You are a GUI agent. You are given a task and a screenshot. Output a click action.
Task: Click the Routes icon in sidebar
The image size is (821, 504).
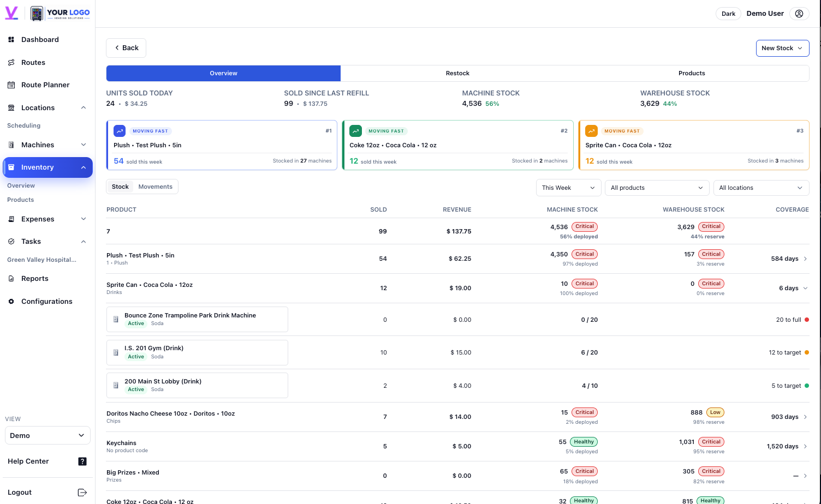point(11,63)
